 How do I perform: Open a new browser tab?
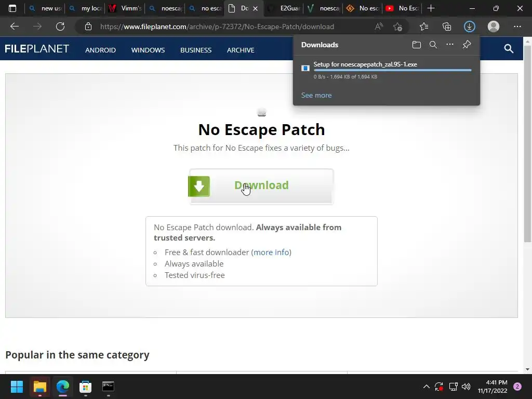coord(431,8)
